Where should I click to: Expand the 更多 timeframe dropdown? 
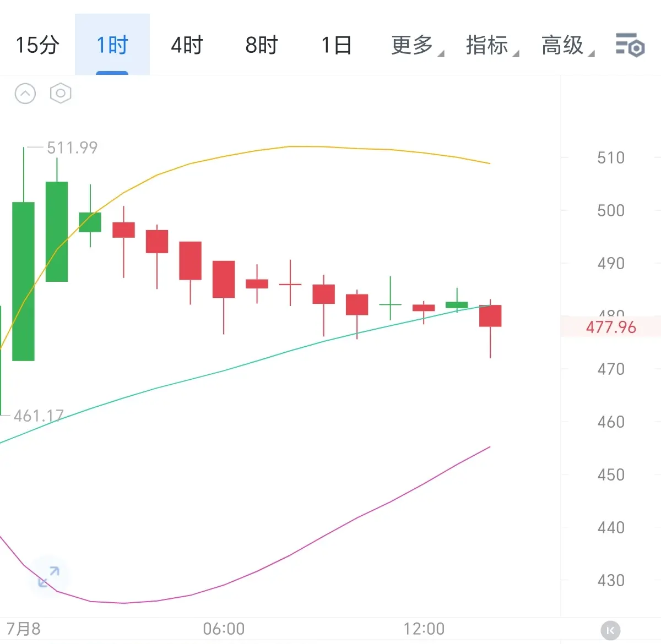(x=417, y=45)
